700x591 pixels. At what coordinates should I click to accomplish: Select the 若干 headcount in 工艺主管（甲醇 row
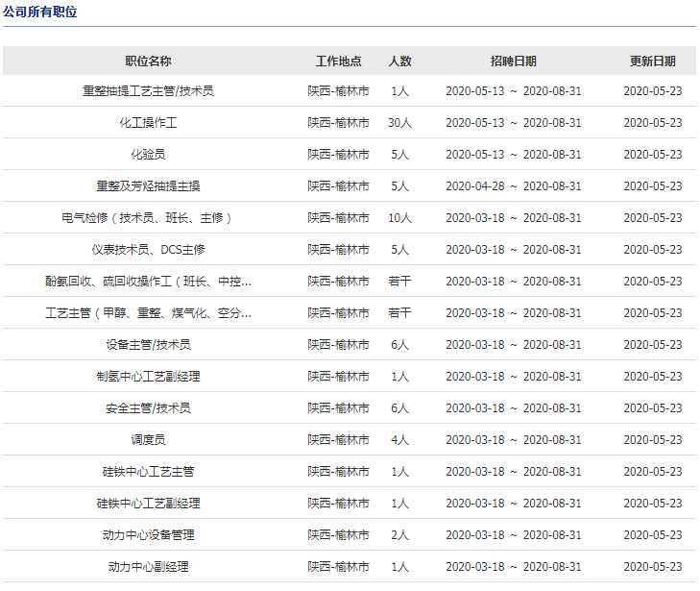coord(400,313)
